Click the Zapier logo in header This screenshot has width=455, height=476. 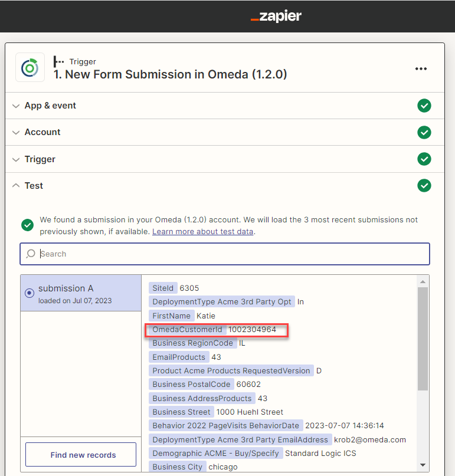(x=276, y=17)
